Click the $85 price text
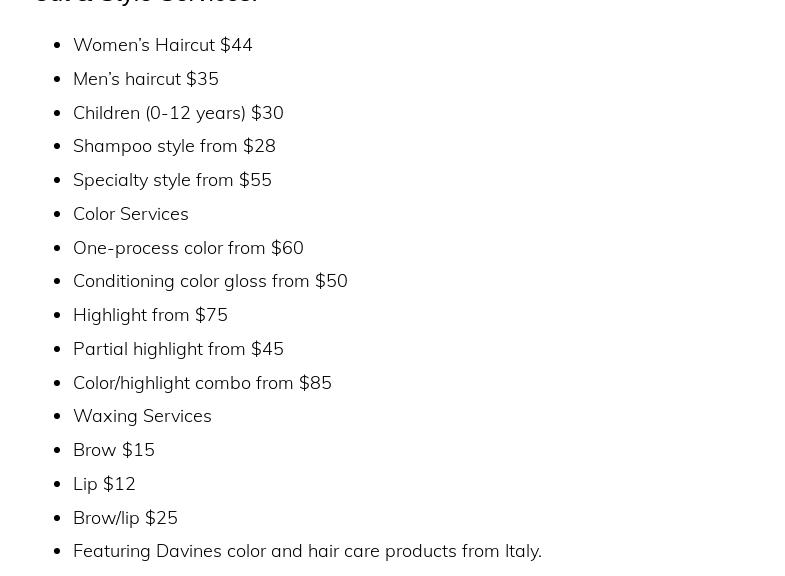This screenshot has height=576, width=785. pos(315,382)
